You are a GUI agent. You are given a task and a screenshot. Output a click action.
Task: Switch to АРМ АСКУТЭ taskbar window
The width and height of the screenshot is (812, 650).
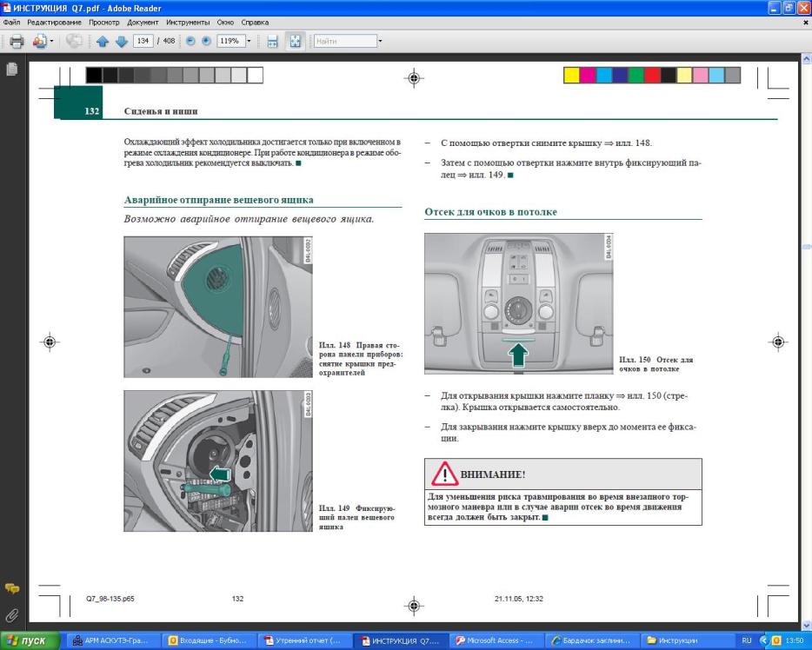pyautogui.click(x=113, y=640)
